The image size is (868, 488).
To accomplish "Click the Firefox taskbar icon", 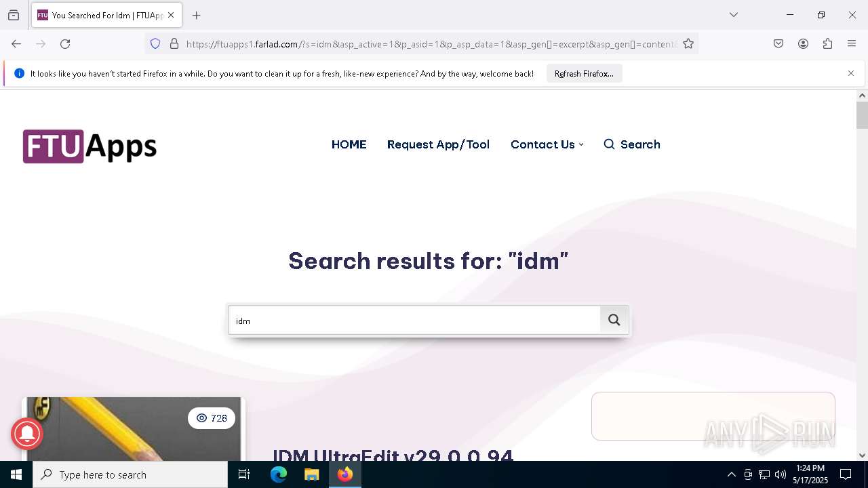I will (345, 474).
